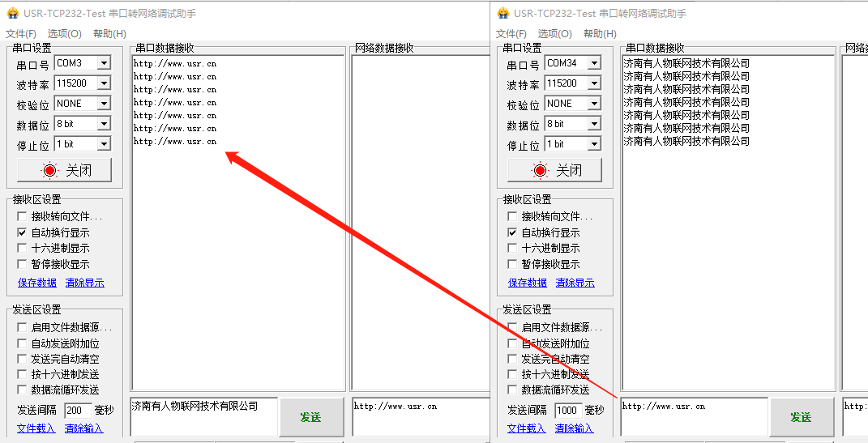868x443 pixels.
Task: Open the 帮助(H) menu in the COM3 window
Action: coord(109,34)
